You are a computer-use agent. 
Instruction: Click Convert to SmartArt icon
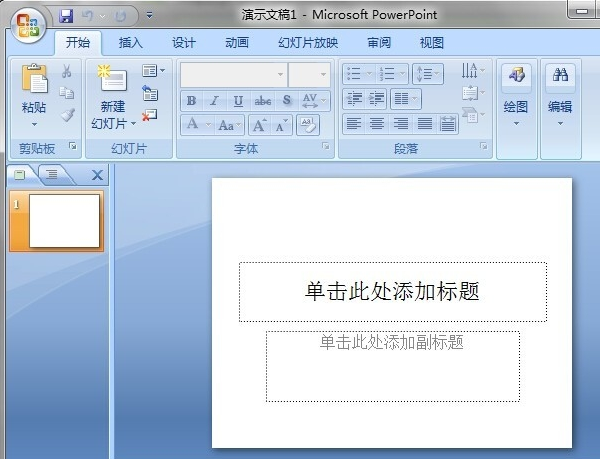coord(473,114)
